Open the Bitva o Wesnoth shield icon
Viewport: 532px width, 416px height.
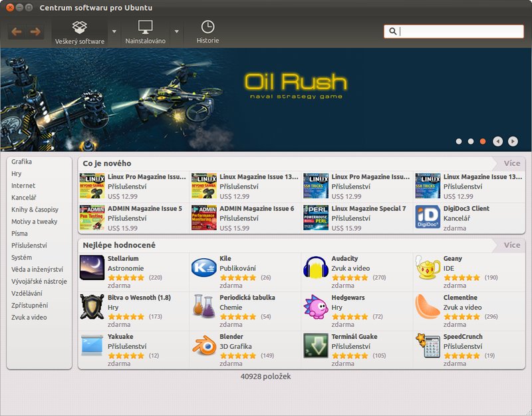(x=92, y=307)
